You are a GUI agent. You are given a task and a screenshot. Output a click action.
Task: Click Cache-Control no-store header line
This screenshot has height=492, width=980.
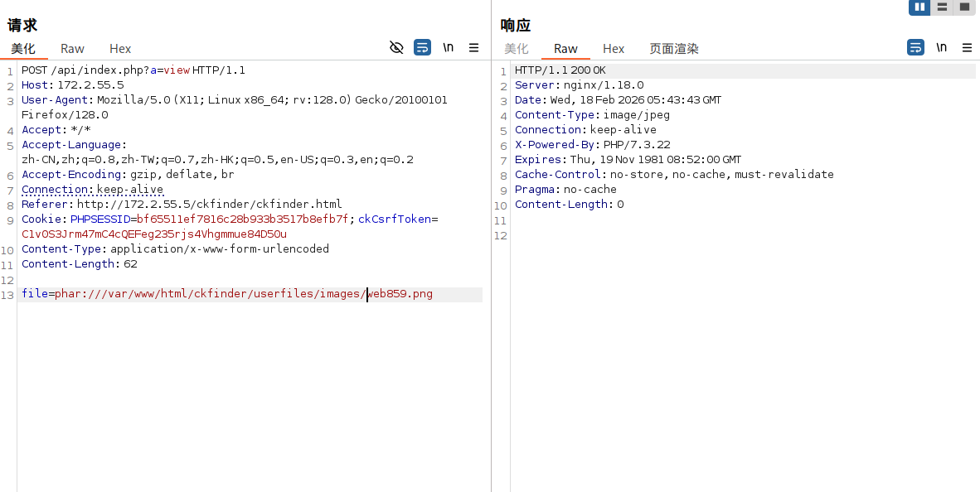pos(674,175)
